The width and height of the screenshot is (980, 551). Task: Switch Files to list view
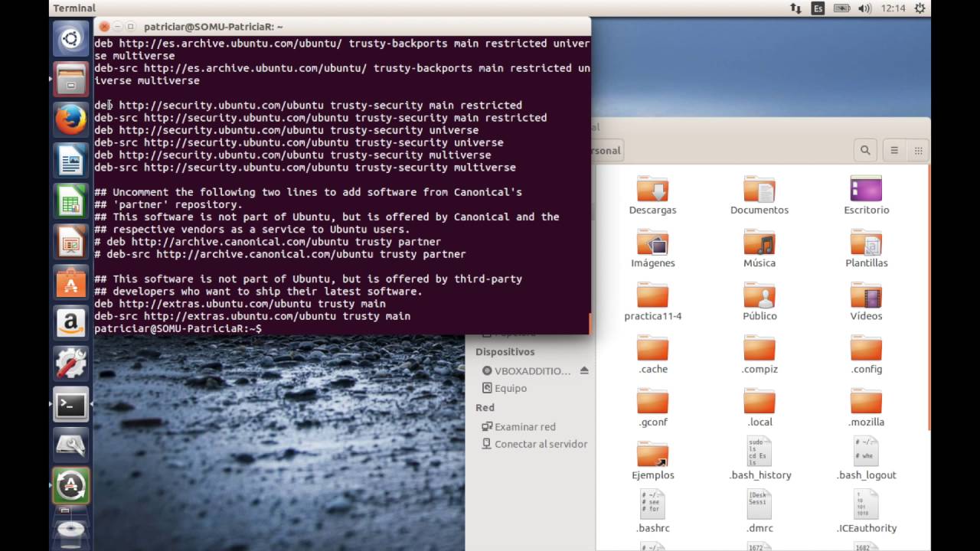click(894, 150)
